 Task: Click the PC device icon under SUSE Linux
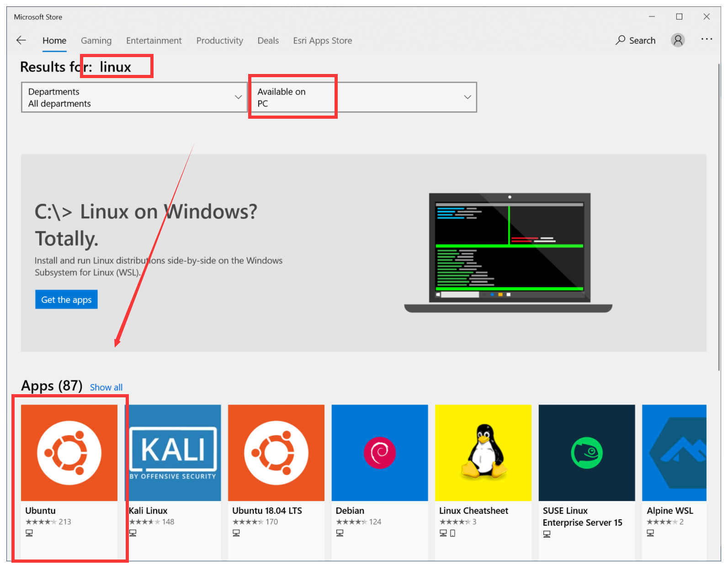point(547,534)
